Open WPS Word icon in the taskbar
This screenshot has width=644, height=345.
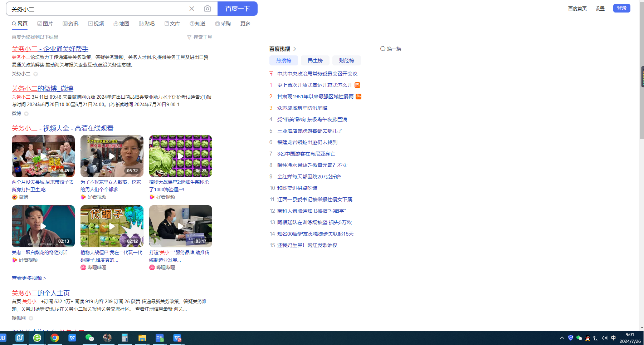click(x=72, y=337)
